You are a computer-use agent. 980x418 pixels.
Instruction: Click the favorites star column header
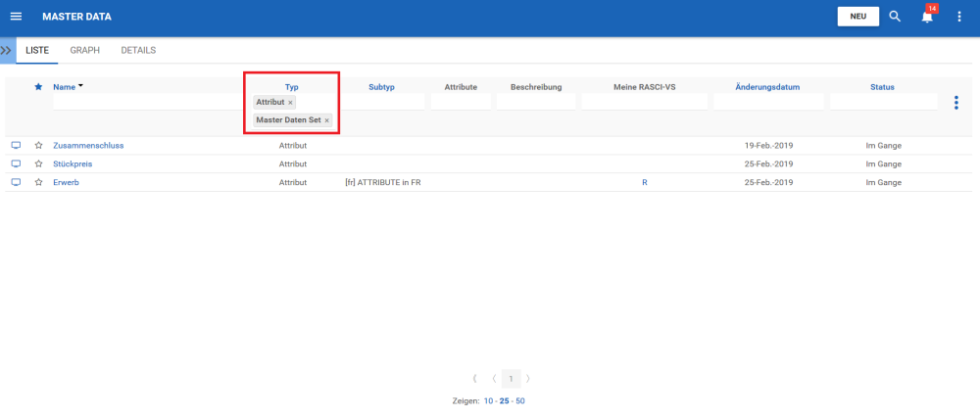tap(38, 87)
